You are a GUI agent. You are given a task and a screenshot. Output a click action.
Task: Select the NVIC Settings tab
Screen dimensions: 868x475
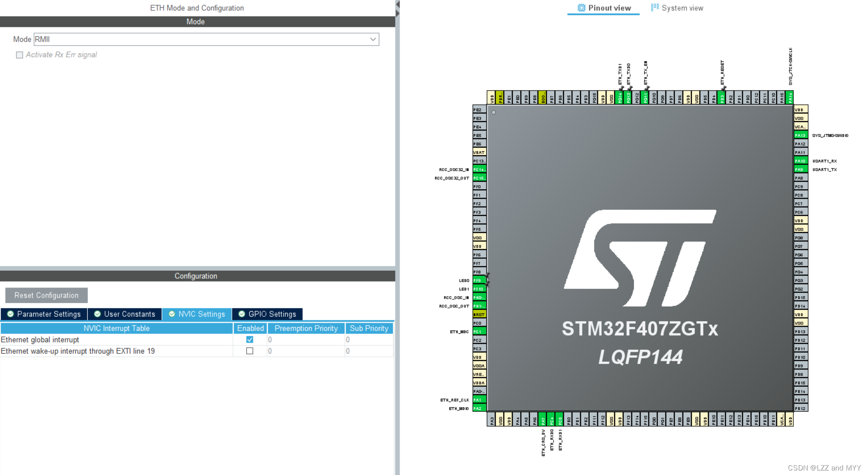[197, 314]
